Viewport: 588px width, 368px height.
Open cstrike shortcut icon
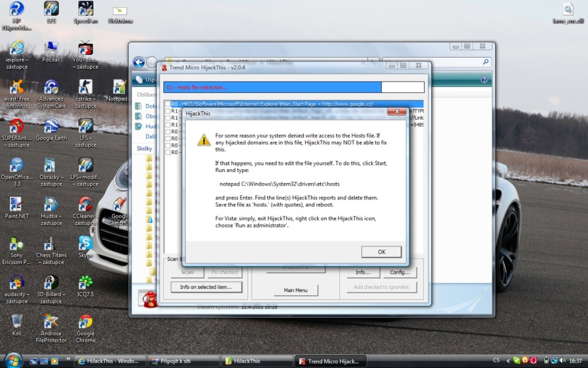click(x=86, y=94)
